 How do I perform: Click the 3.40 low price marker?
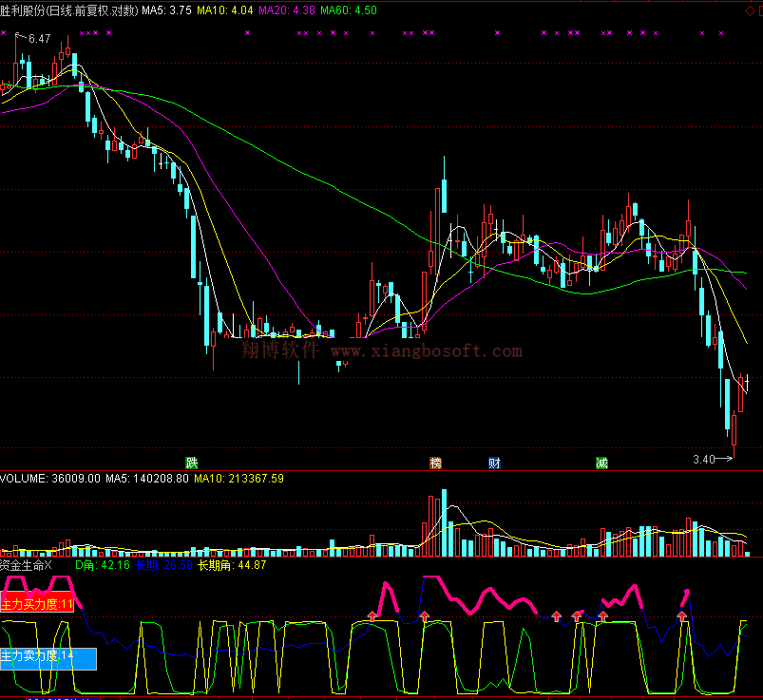[x=704, y=460]
